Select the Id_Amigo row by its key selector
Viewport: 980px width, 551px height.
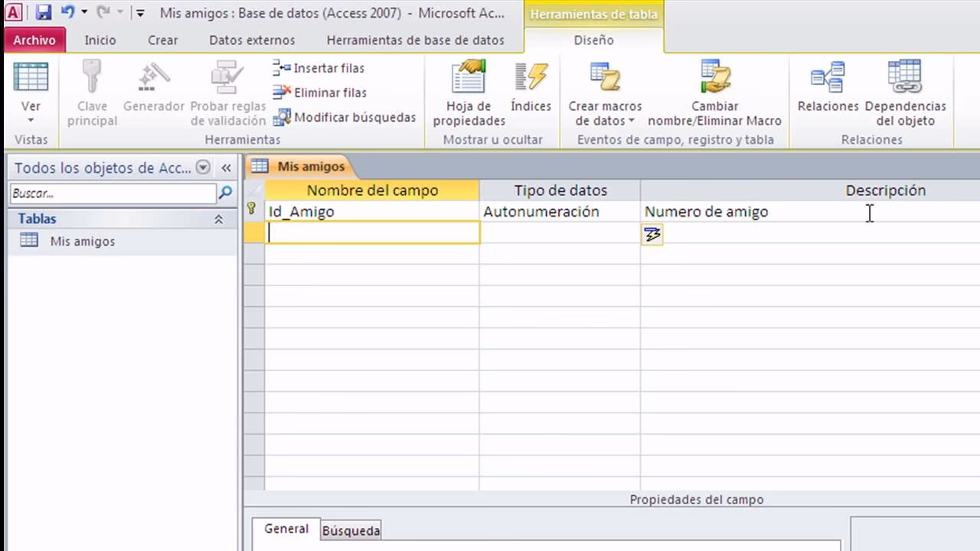(253, 211)
